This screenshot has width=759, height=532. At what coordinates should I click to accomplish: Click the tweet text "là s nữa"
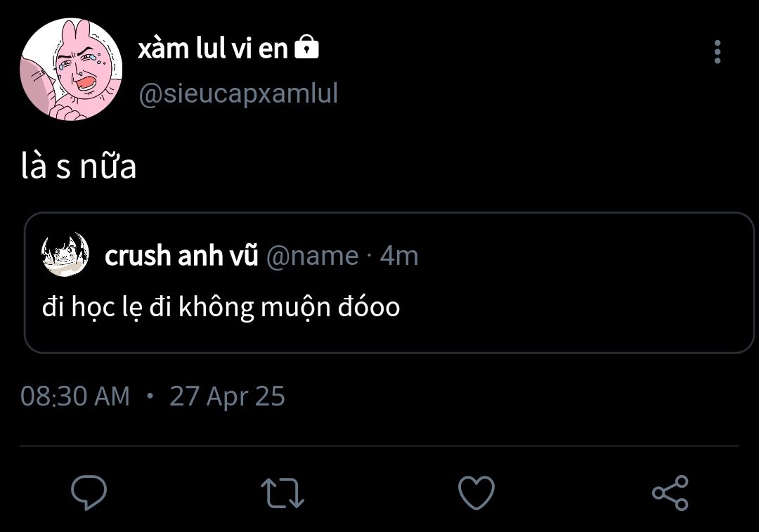click(79, 167)
